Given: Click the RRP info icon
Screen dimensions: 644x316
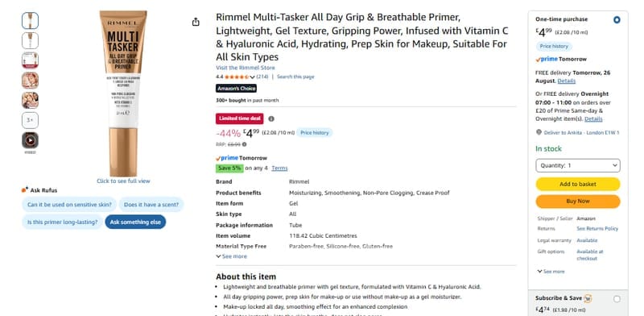Looking at the screenshot, I should pos(245,144).
